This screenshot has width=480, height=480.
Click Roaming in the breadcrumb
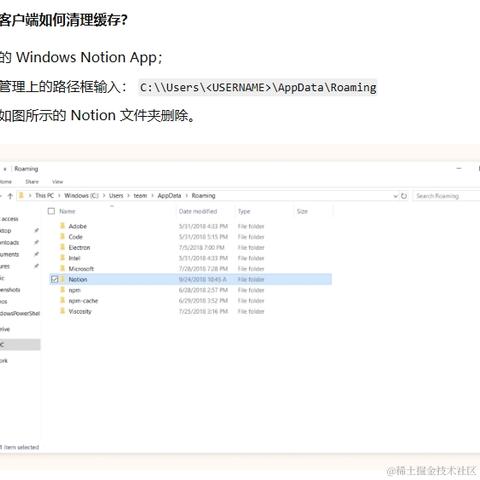[203, 196]
